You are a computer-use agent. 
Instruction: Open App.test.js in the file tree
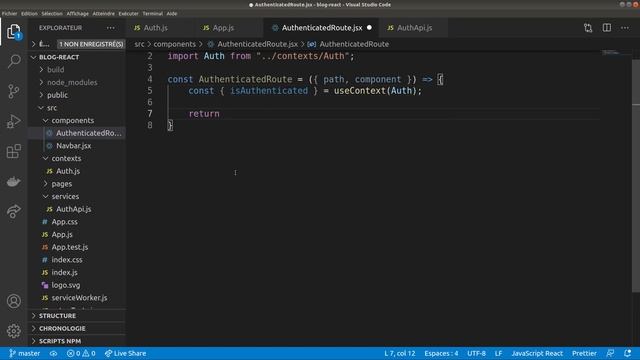[77, 247]
